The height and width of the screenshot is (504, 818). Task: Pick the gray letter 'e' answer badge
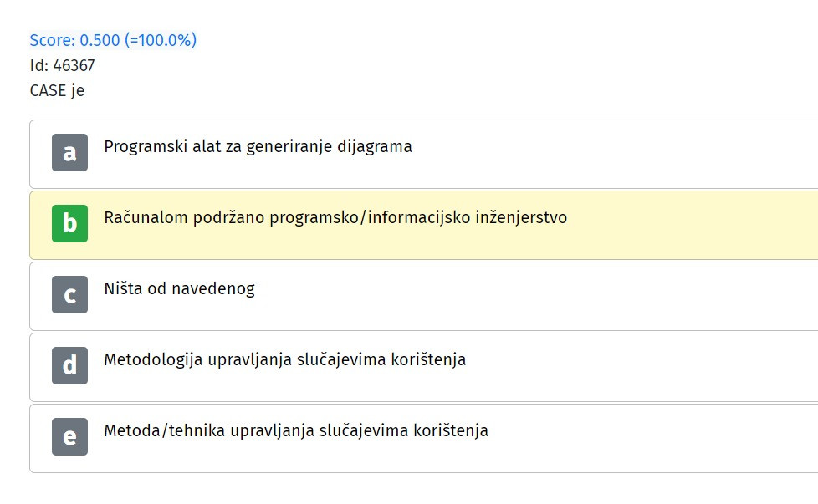coord(69,437)
